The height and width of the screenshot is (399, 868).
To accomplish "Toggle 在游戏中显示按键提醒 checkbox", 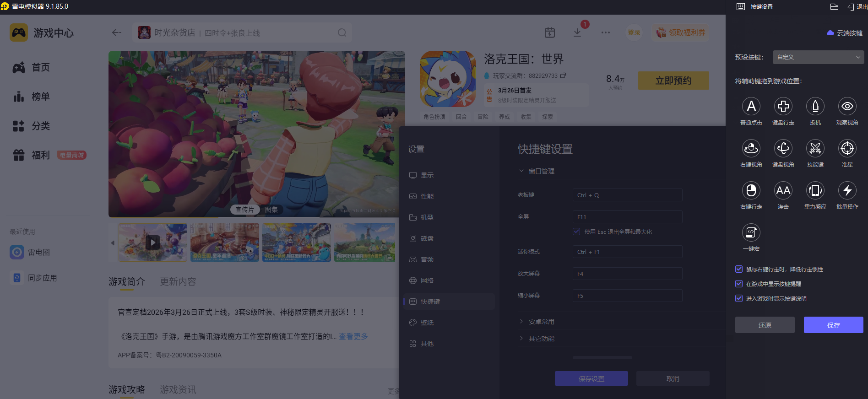I will point(739,284).
